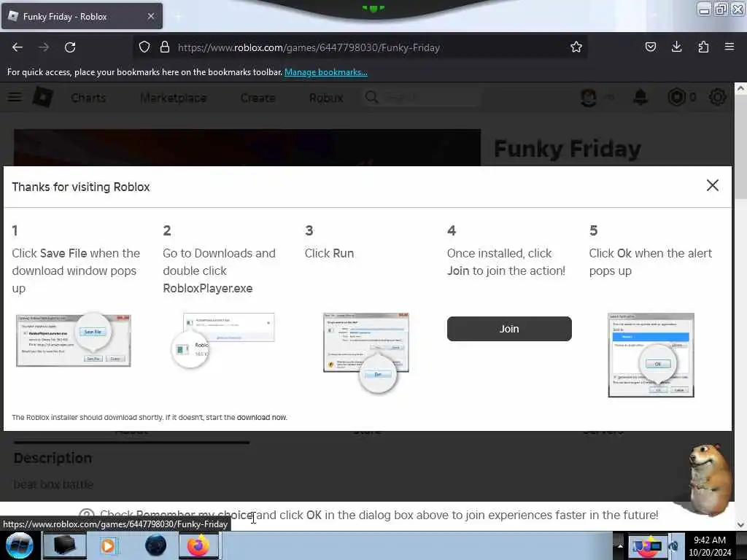Click the Save File illustration thumbnail
This screenshot has width=747, height=560.
(x=74, y=340)
